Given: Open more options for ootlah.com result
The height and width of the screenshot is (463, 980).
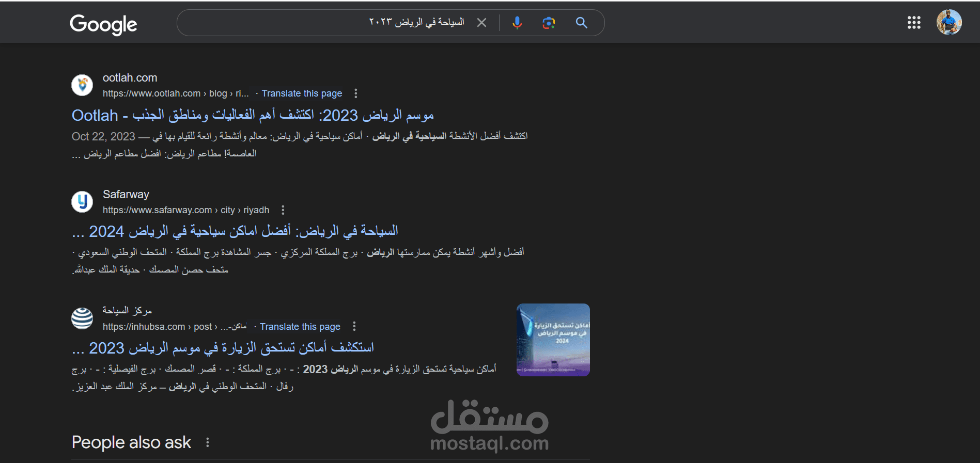Looking at the screenshot, I should tap(355, 93).
